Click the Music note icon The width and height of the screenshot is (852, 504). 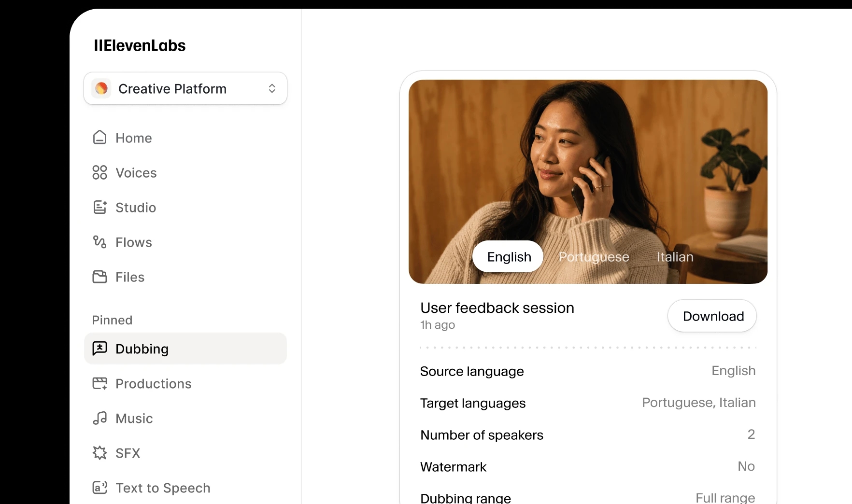pos(99,418)
